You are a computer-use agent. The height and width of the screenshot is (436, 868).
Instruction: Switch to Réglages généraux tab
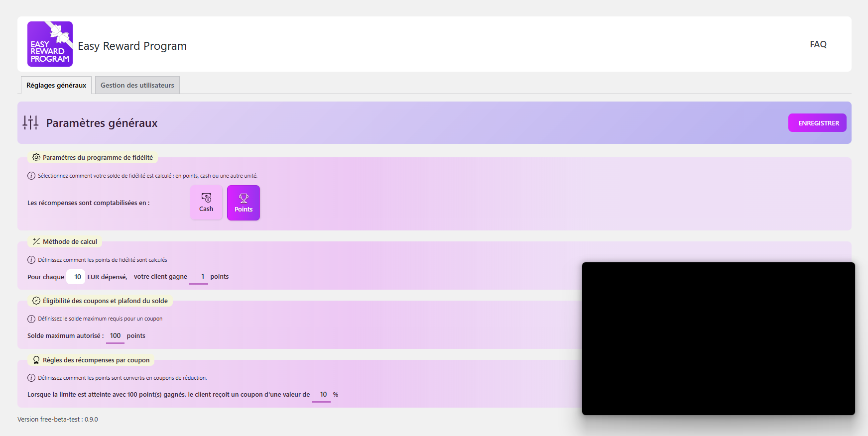tap(56, 85)
